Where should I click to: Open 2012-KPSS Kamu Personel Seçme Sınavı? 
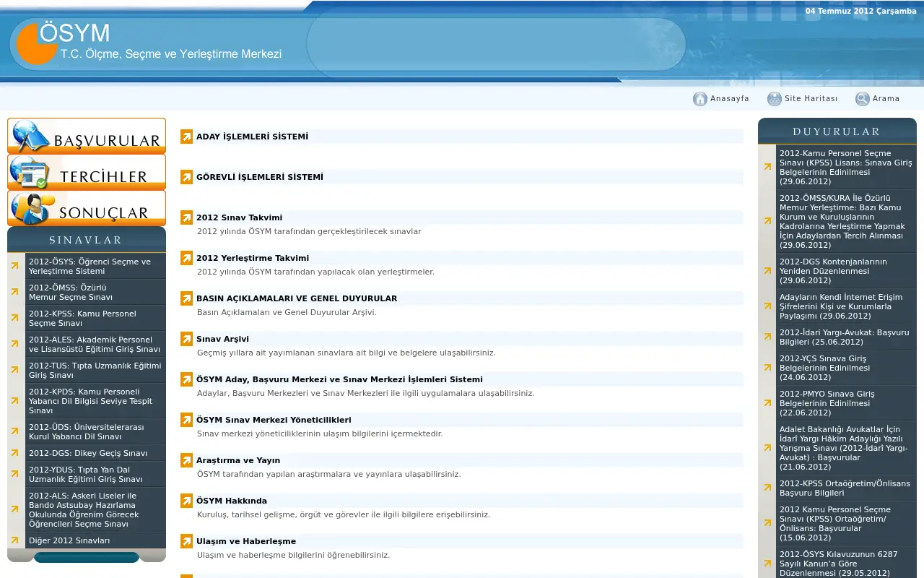tap(82, 319)
